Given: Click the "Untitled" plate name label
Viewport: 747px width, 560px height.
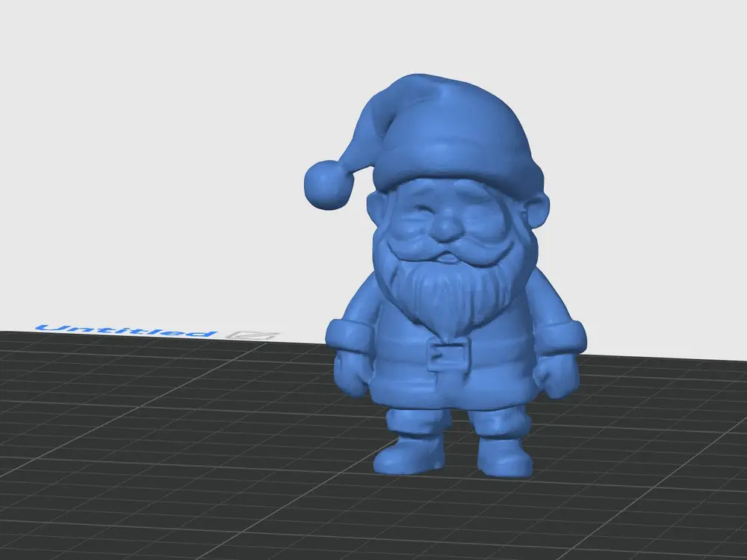Looking at the screenshot, I should point(126,331).
